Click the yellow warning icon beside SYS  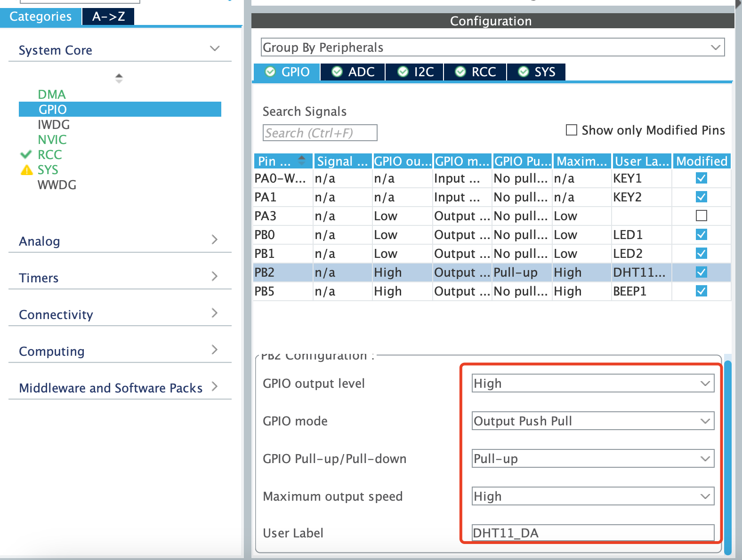[x=26, y=170]
